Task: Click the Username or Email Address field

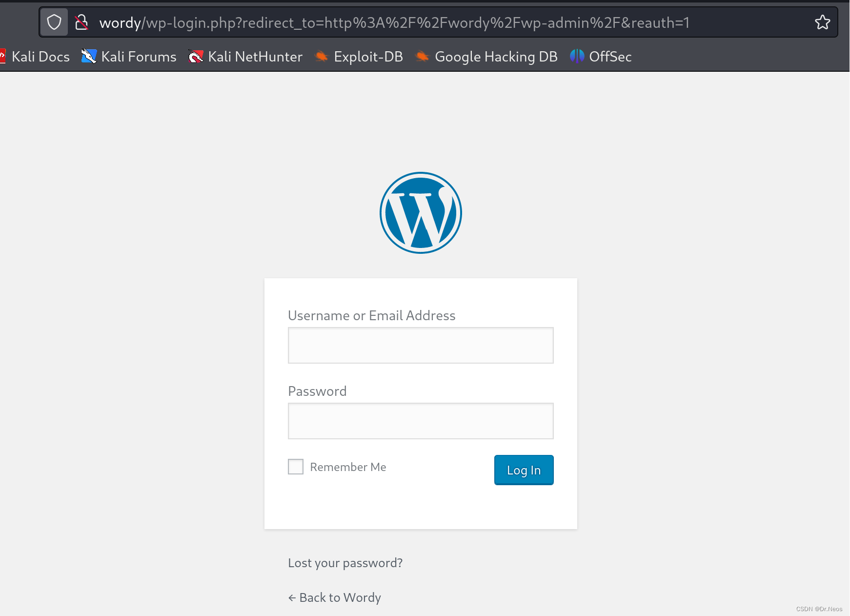Action: [x=421, y=345]
